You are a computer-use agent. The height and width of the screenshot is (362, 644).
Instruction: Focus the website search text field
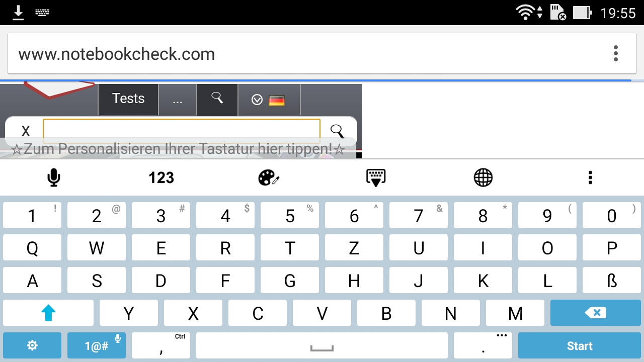pyautogui.click(x=182, y=131)
